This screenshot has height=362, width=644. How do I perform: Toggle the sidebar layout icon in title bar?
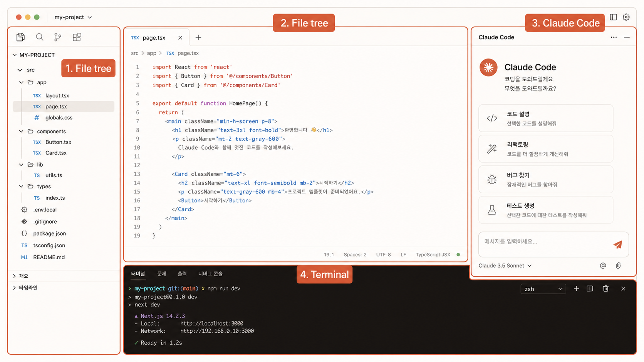(x=613, y=17)
